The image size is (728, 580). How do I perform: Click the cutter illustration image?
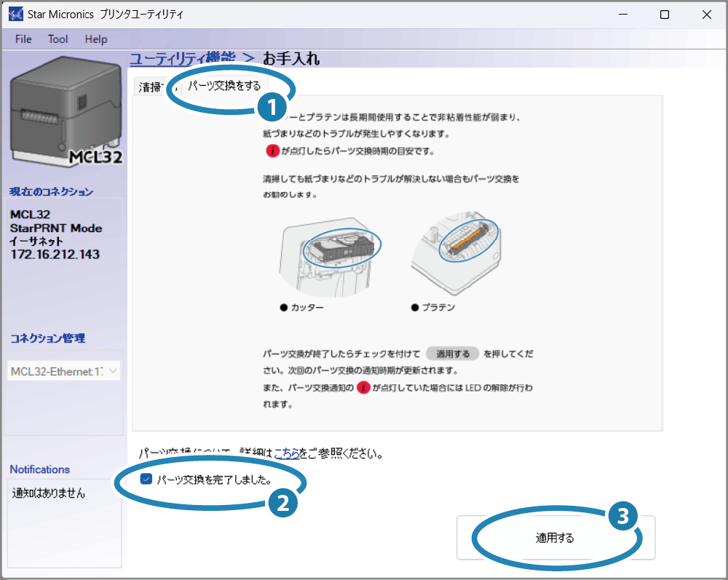click(x=331, y=256)
